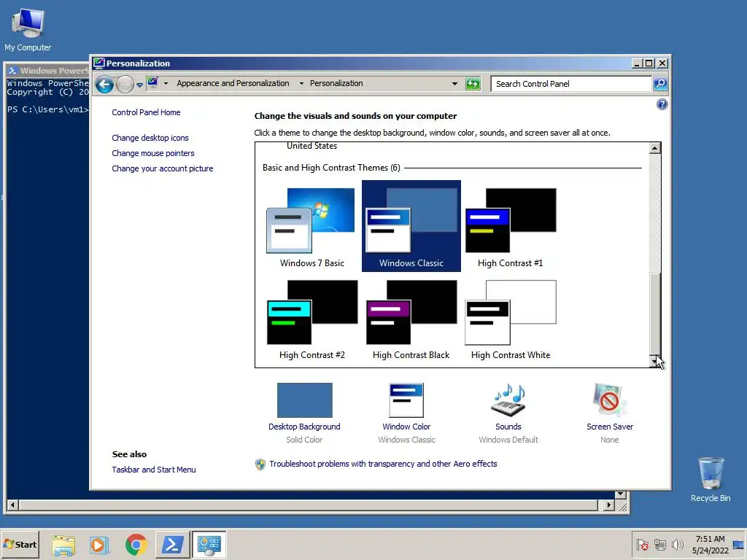
Task: Open Appearance and Personalization breadcrumb
Action: coord(233,83)
